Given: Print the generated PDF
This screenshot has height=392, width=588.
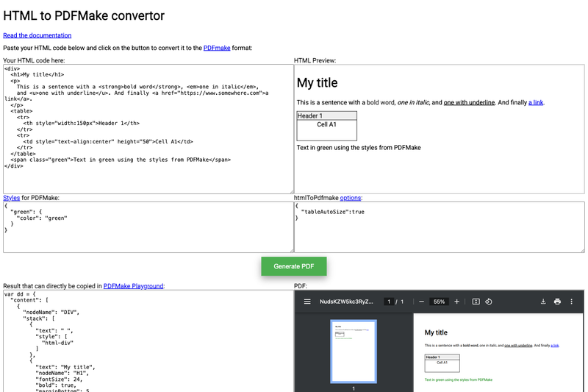Looking at the screenshot, I should pyautogui.click(x=557, y=302).
